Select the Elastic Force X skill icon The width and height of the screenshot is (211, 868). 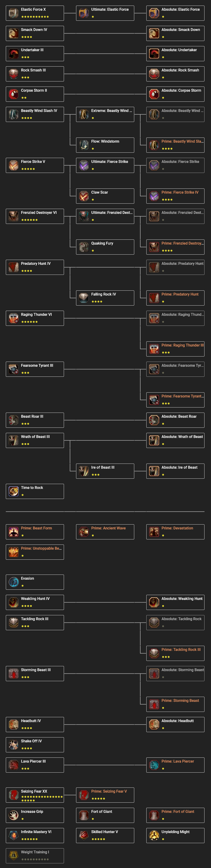pos(13,13)
